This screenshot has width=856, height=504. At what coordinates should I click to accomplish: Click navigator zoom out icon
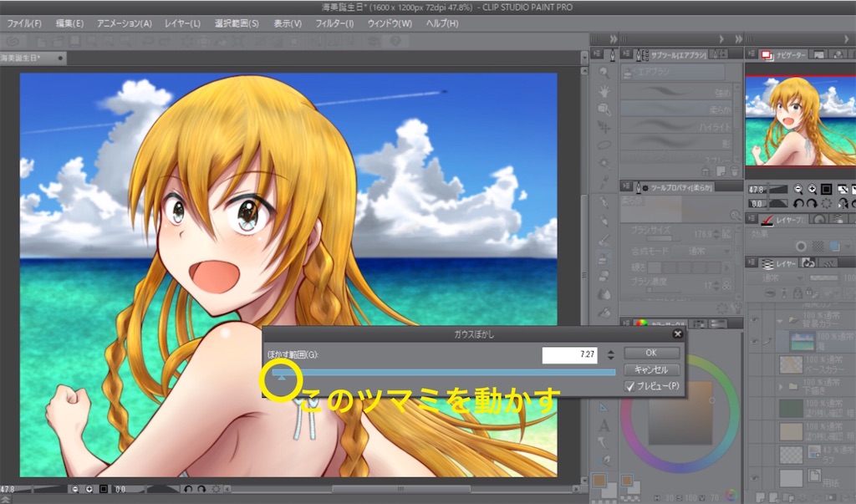[798, 189]
